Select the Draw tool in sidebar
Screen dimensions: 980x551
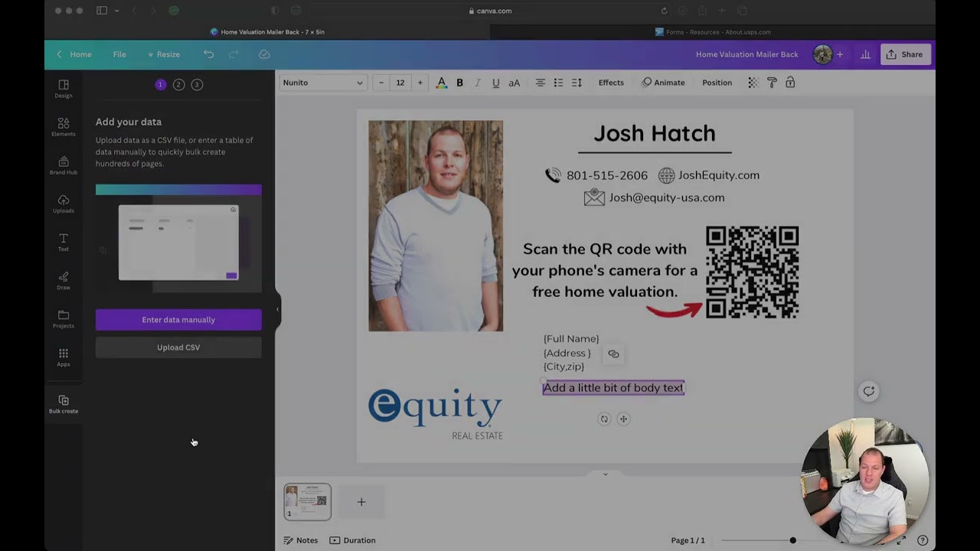(64, 280)
